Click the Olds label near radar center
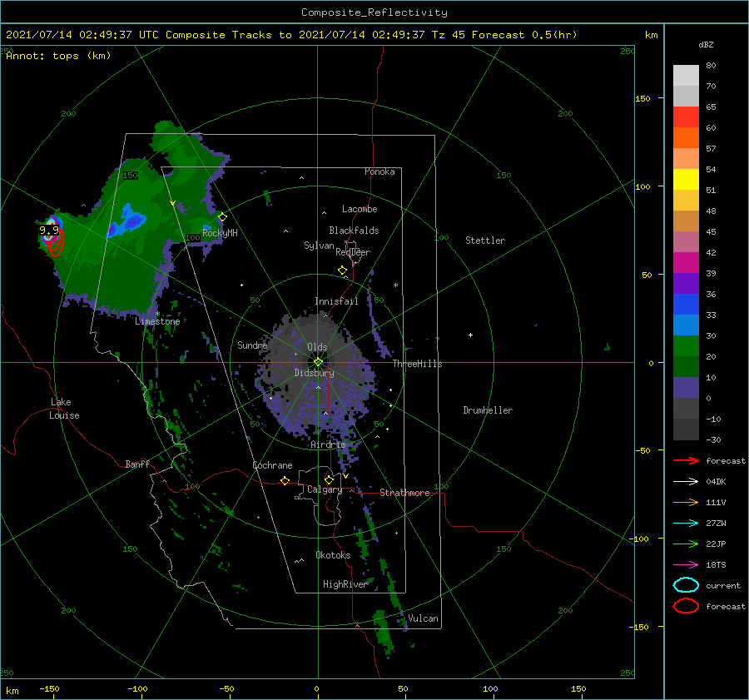 (x=317, y=347)
